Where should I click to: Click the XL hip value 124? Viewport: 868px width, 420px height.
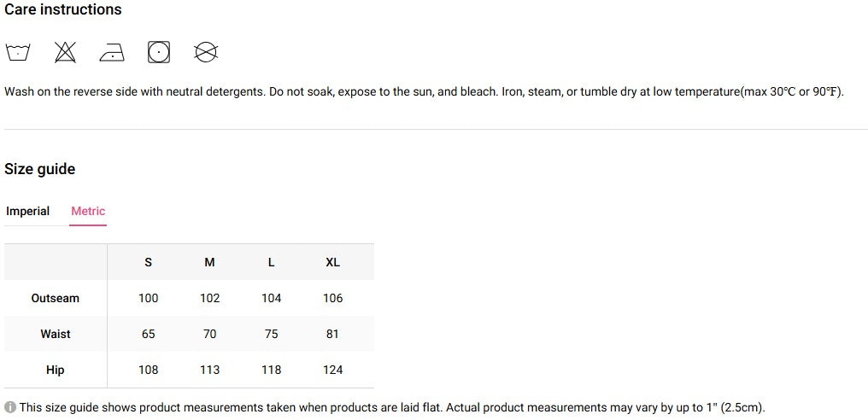coord(333,370)
